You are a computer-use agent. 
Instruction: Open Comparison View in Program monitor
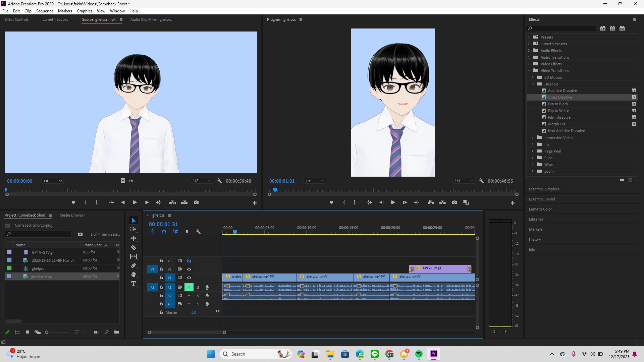coord(466,202)
